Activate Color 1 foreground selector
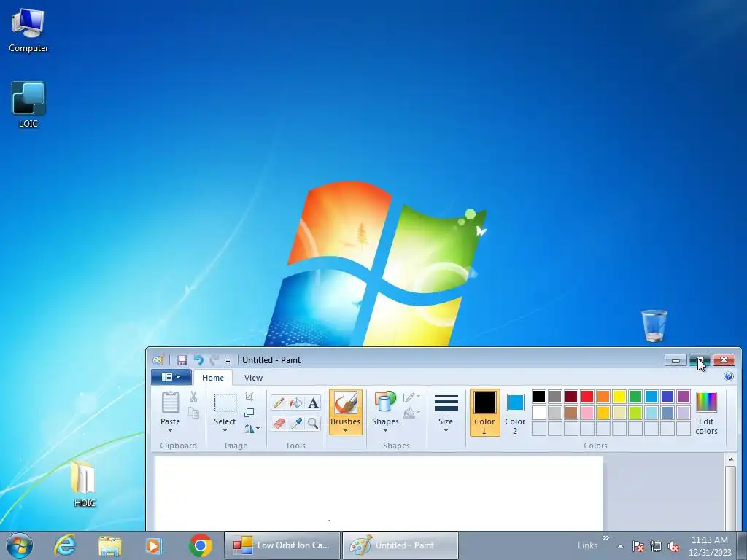747x560 pixels. (x=484, y=413)
